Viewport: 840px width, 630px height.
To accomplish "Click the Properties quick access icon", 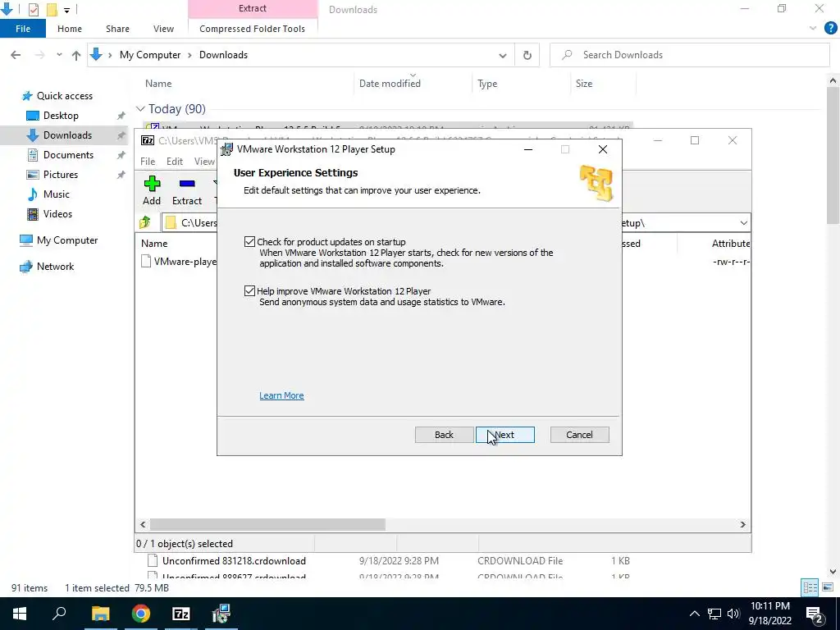I will (x=33, y=9).
